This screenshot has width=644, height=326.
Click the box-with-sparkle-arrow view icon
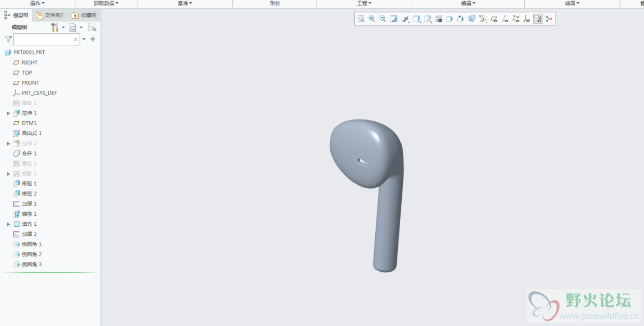[x=461, y=19]
